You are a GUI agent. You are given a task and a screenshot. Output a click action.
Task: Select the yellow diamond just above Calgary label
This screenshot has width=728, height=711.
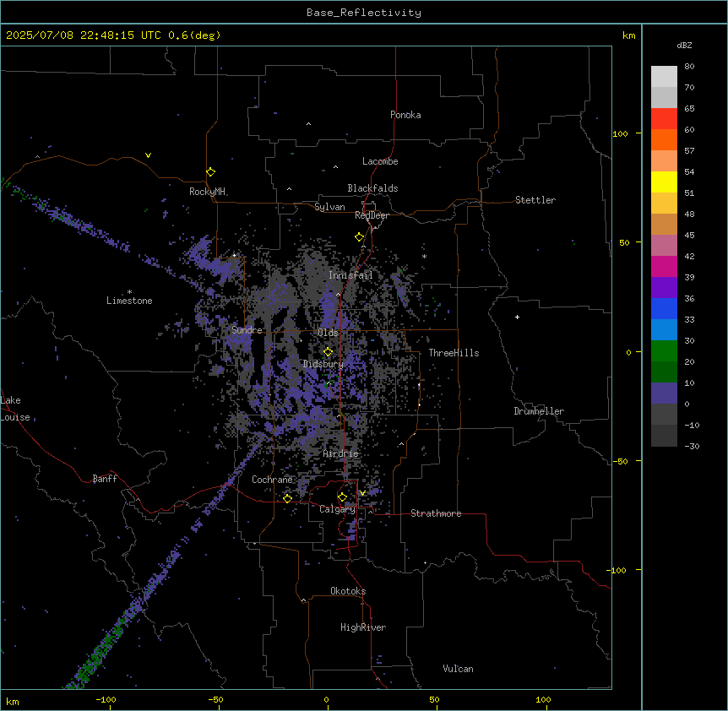[342, 497]
